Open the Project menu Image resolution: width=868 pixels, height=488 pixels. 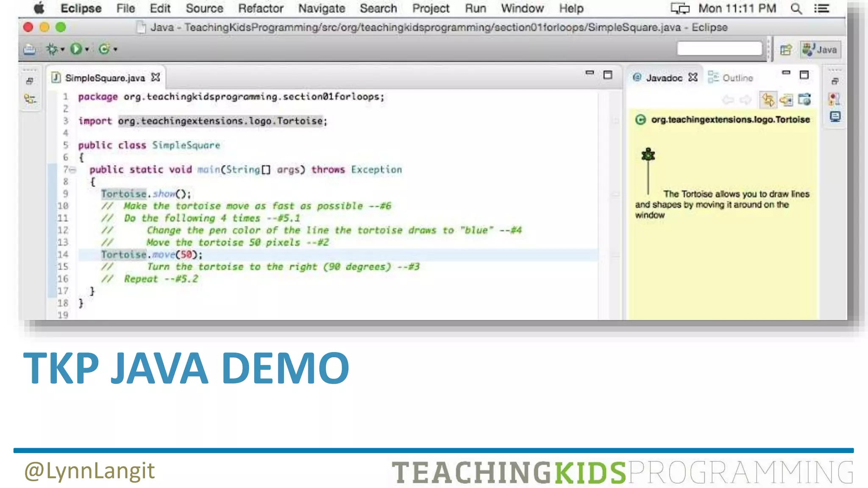(x=431, y=8)
